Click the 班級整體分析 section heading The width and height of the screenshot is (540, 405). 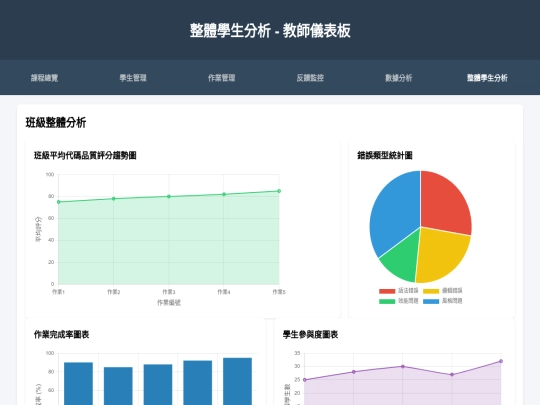[56, 123]
